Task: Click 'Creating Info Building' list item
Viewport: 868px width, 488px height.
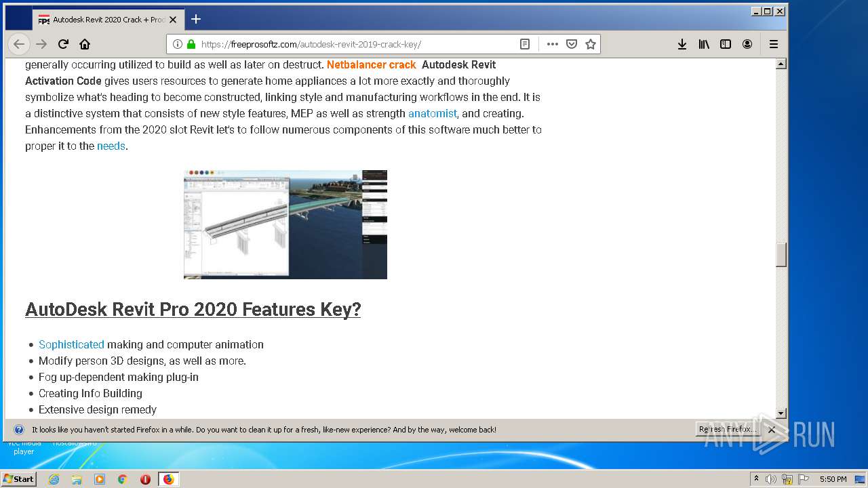Action: click(x=90, y=394)
